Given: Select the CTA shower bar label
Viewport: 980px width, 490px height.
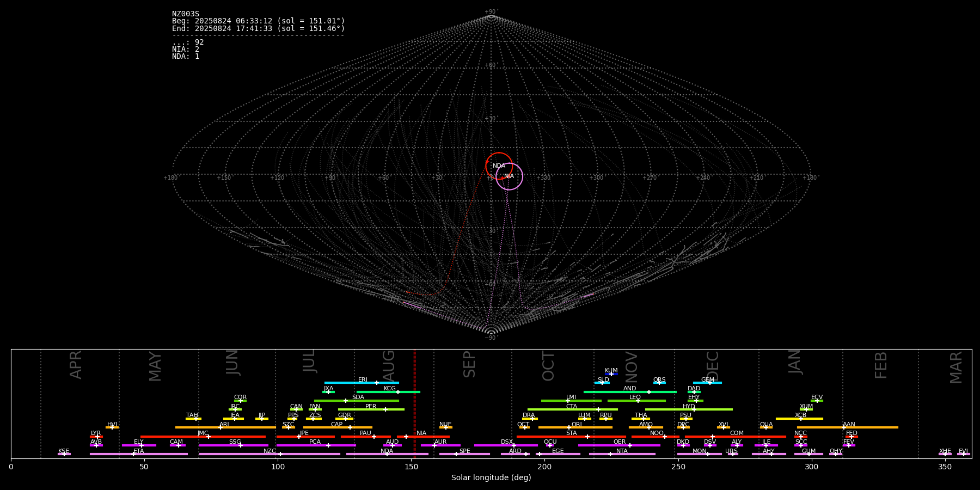Looking at the screenshot, I should point(572,407).
